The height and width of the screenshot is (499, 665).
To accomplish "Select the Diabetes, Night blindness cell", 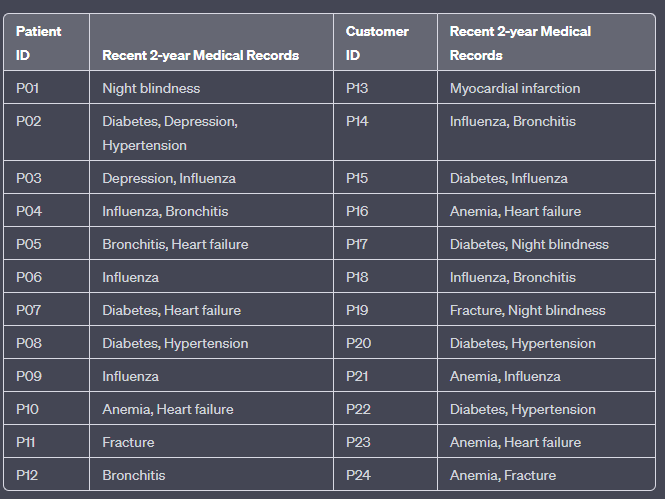I will tap(546, 244).
